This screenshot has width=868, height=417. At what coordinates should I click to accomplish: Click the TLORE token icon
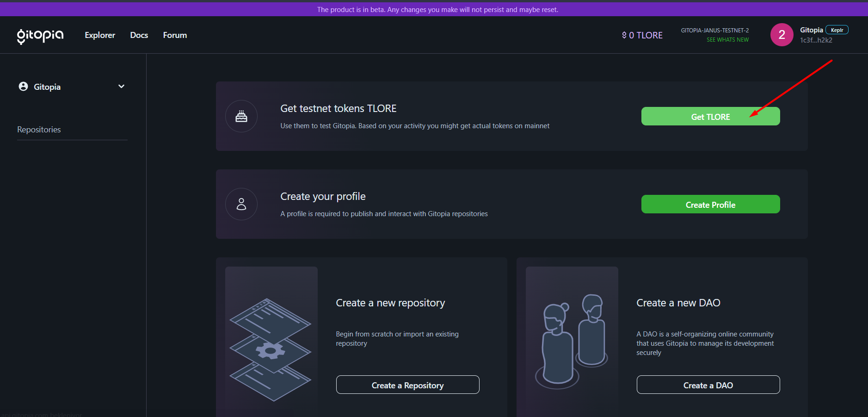(624, 35)
